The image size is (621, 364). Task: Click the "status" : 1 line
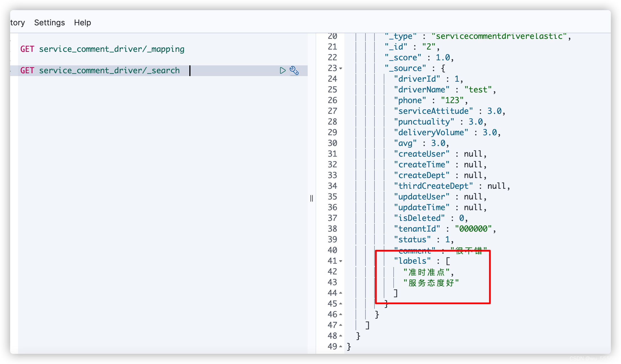424,239
